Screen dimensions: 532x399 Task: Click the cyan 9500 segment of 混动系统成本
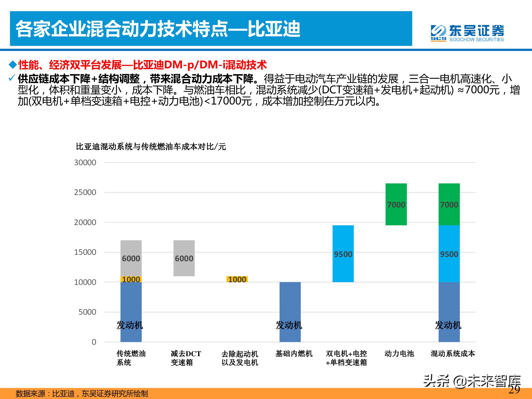[x=449, y=253]
